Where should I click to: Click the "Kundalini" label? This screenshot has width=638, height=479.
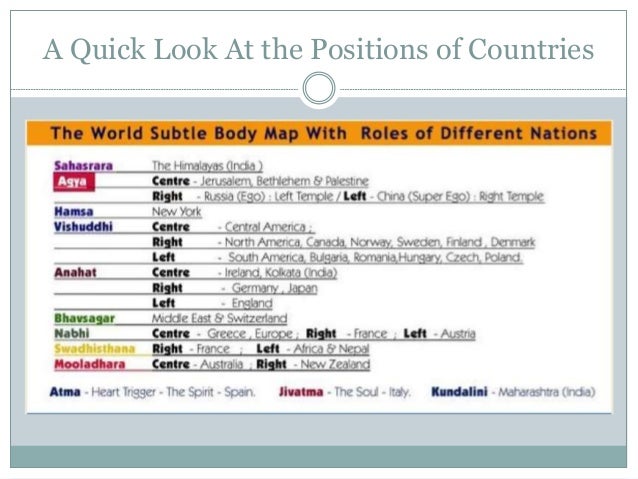pyautogui.click(x=459, y=392)
